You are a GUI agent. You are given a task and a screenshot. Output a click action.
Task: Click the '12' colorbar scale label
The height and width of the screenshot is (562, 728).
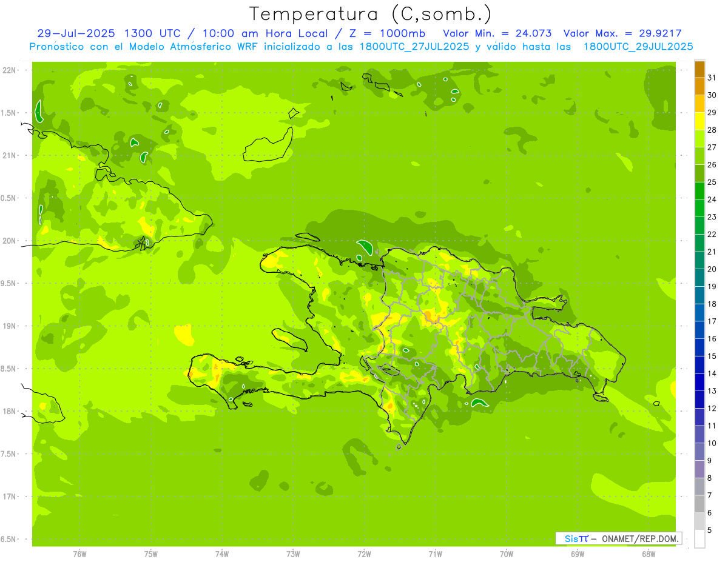(712, 409)
